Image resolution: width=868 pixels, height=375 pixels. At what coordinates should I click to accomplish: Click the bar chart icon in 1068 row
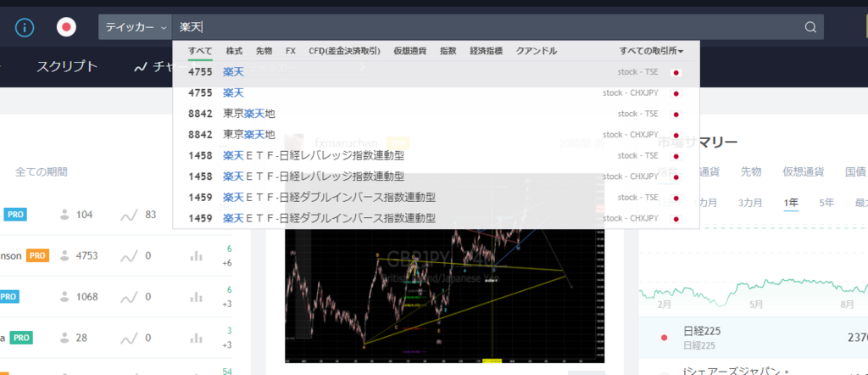196,297
